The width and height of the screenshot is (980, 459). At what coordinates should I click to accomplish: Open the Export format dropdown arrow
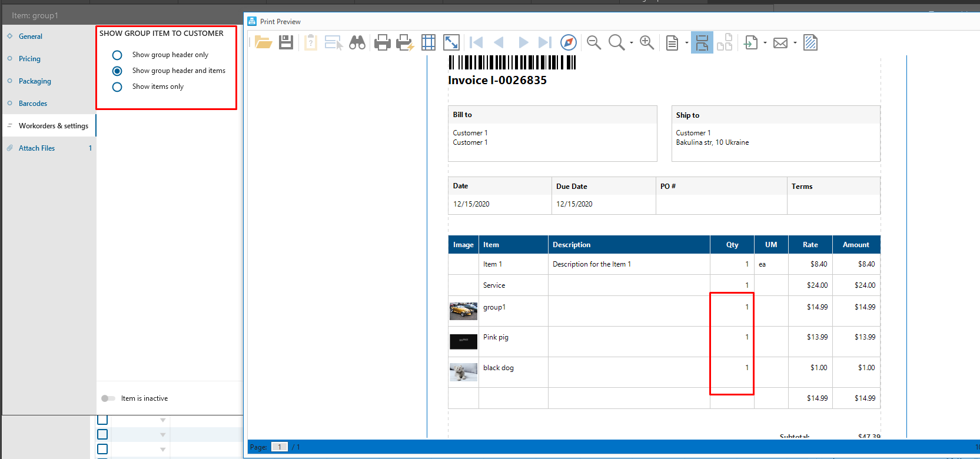765,43
